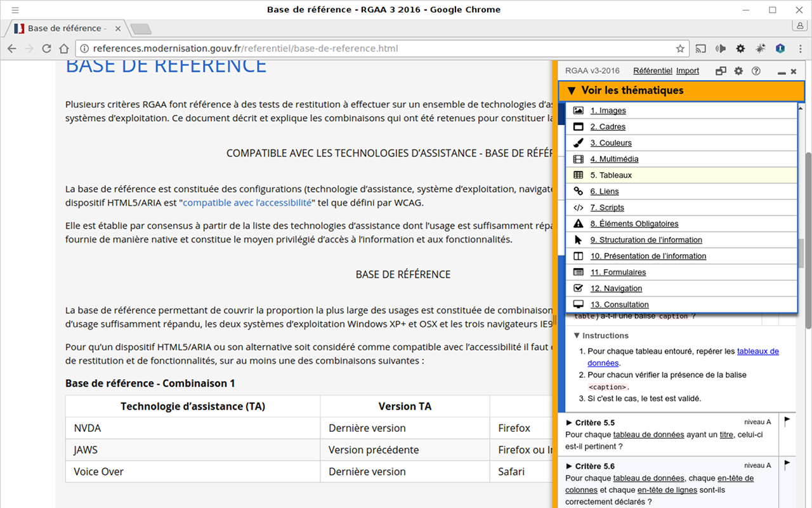
Task: Minimize the RGAA assistant panel
Action: coord(782,72)
